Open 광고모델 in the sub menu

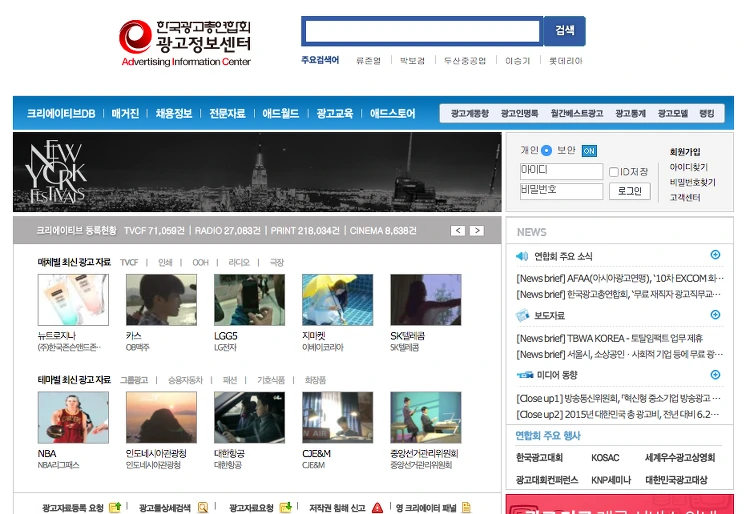coord(673,114)
